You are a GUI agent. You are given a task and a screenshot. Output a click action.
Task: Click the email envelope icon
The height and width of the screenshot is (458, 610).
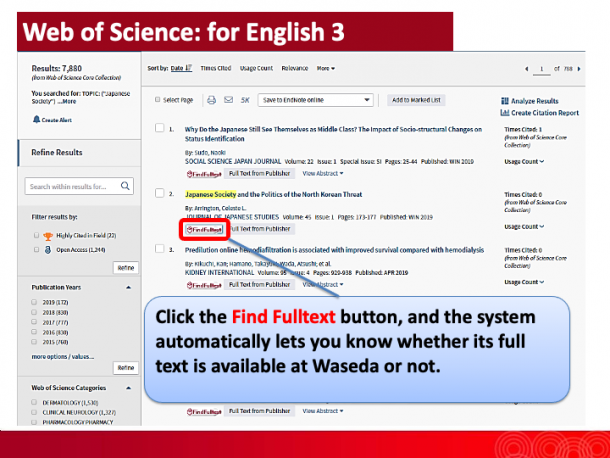pos(228,100)
